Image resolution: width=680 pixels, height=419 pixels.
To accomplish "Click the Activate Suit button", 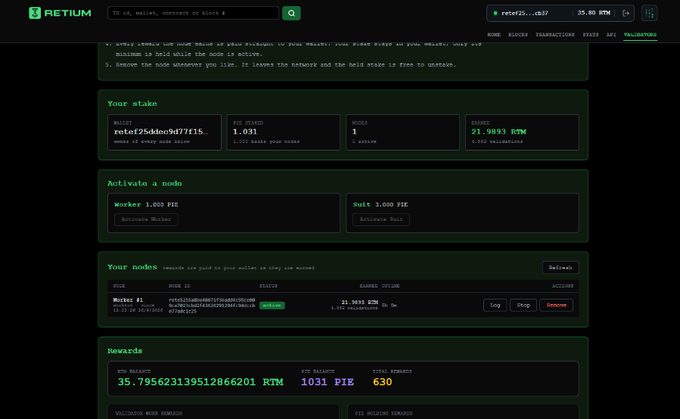I will [381, 219].
